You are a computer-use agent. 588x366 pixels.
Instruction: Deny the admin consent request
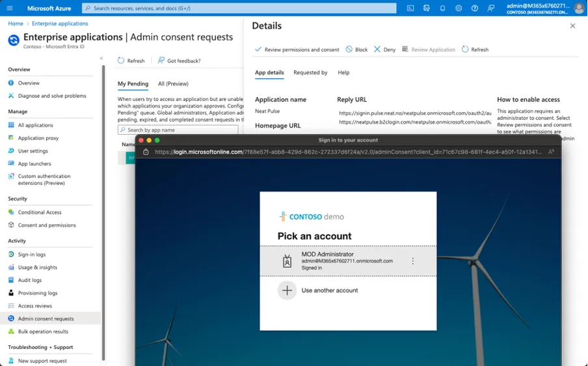(384, 49)
